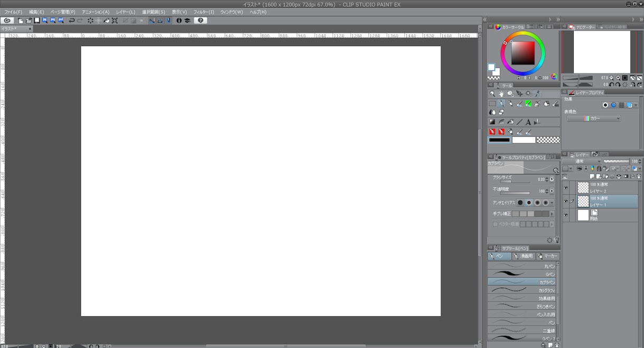Expand the layer effect options dropdown arrow
644x348 pixels.
coord(636,105)
